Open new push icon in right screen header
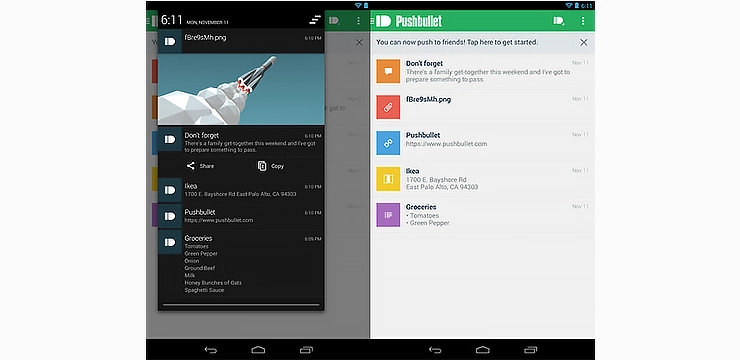 click(x=559, y=21)
